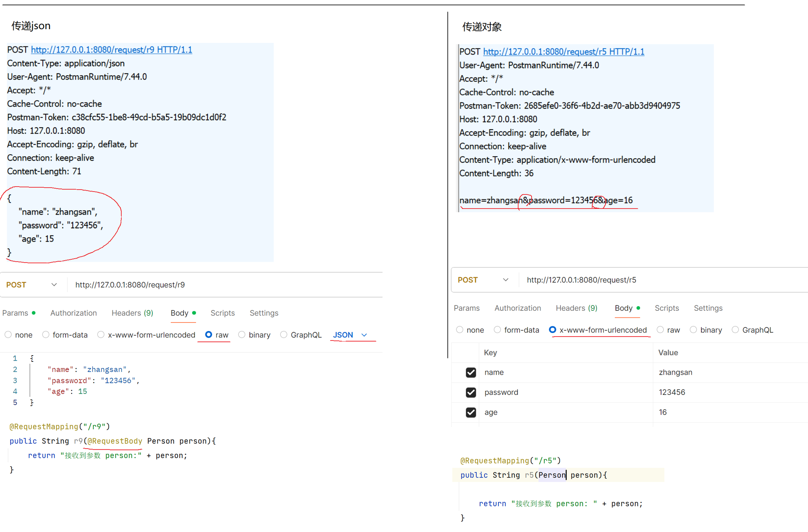Click the zhangsan value cell
Viewport: 808px width, 532px height.
675,372
